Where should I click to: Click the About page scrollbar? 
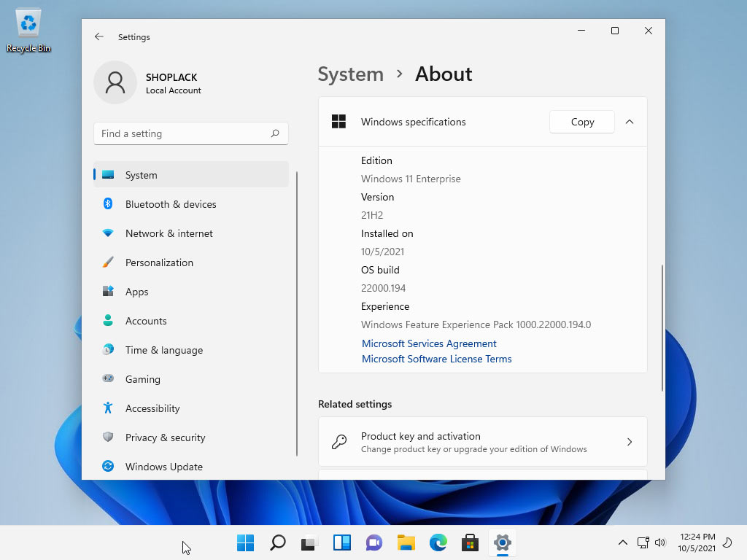coord(662,327)
